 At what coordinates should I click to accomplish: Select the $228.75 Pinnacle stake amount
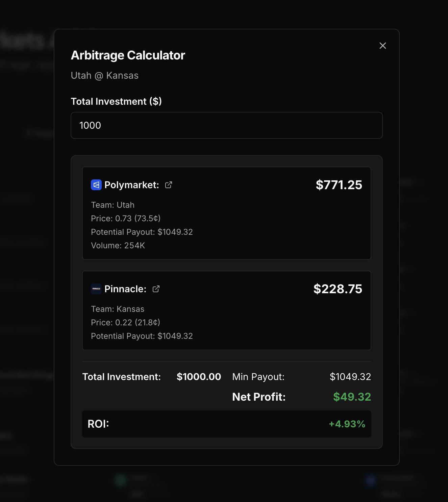point(338,289)
